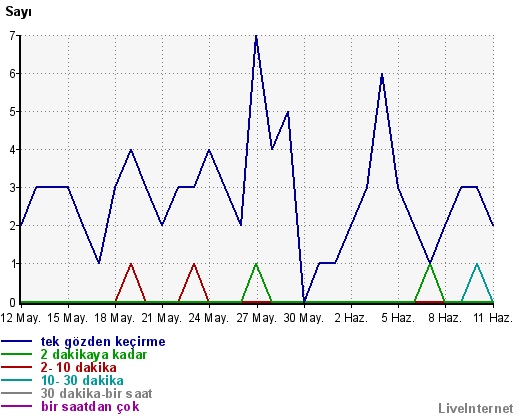The height and width of the screenshot is (418, 520).
Task: Click the blue peak at value 6 near 5 Haz.
Action: coord(382,74)
